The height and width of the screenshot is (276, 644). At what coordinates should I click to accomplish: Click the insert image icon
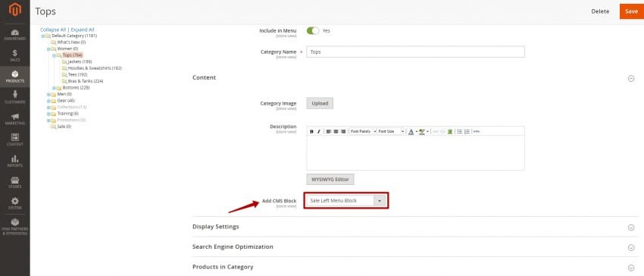click(x=450, y=132)
